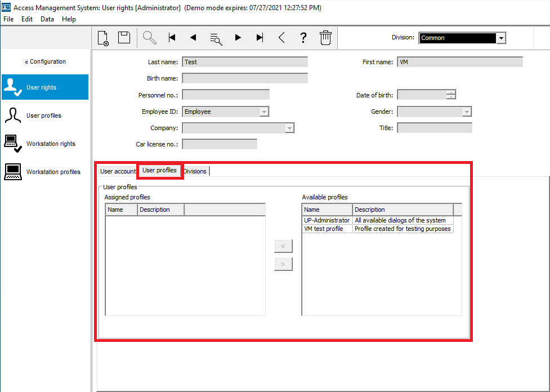Go to previous record arrow
This screenshot has height=392, width=550.
click(193, 38)
